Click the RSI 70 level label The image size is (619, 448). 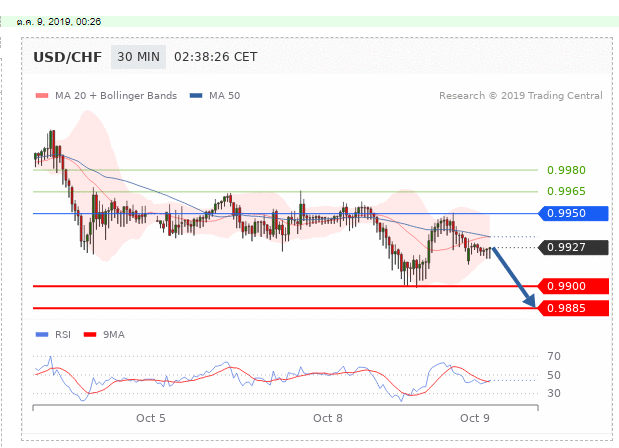tap(554, 356)
